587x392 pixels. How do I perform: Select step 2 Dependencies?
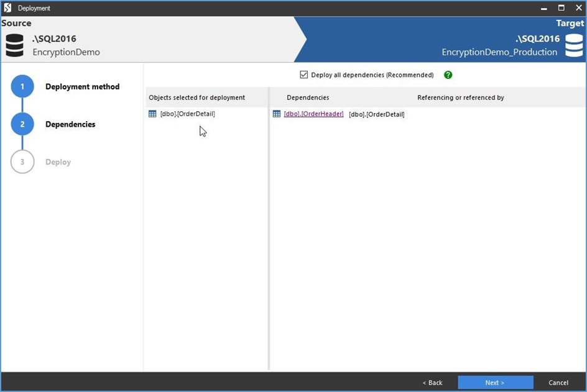click(x=70, y=124)
